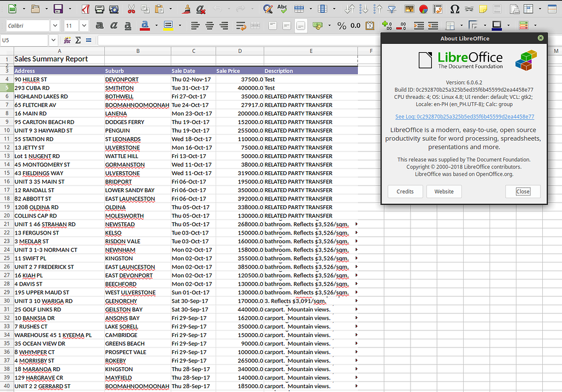Insert special character Omega icon
This screenshot has height=392, width=562.
point(454,9)
